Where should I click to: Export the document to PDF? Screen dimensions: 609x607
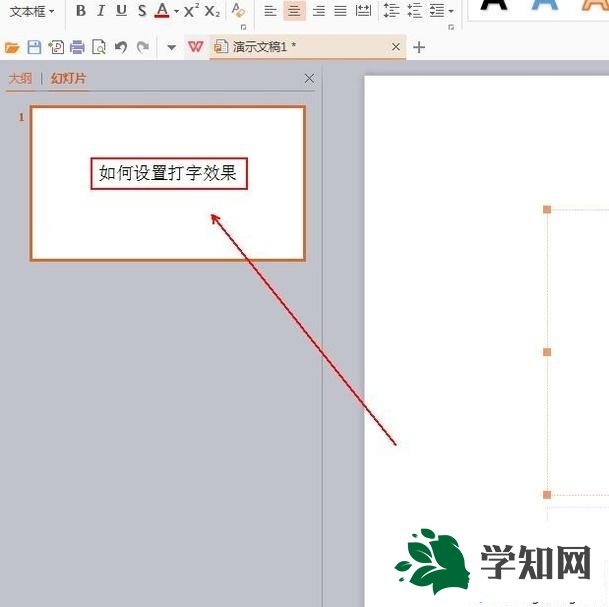tap(56, 47)
